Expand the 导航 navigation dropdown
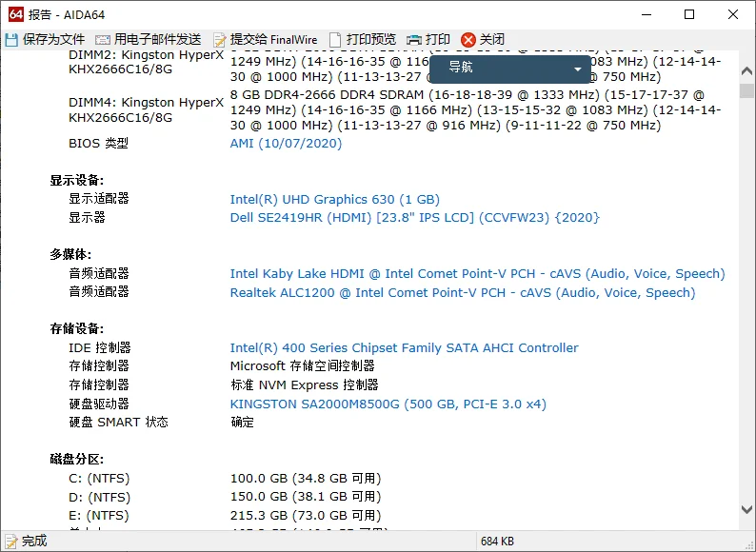This screenshot has width=756, height=552. (577, 69)
